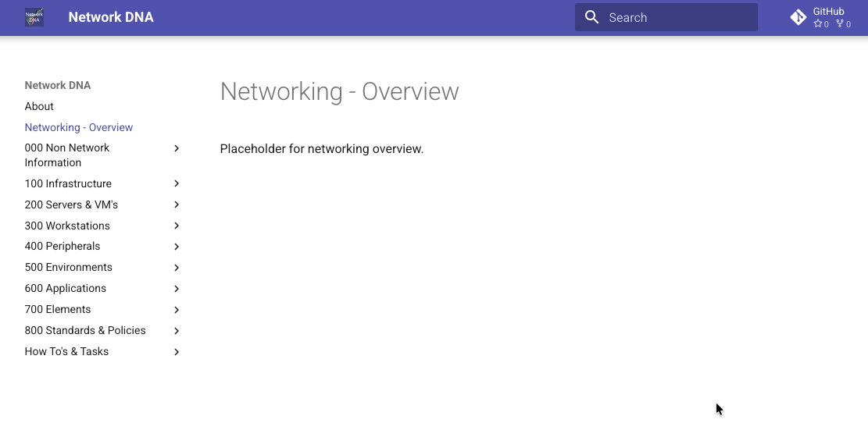This screenshot has width=868, height=448.
Task: Open the 600 Applications section
Action: pos(66,288)
